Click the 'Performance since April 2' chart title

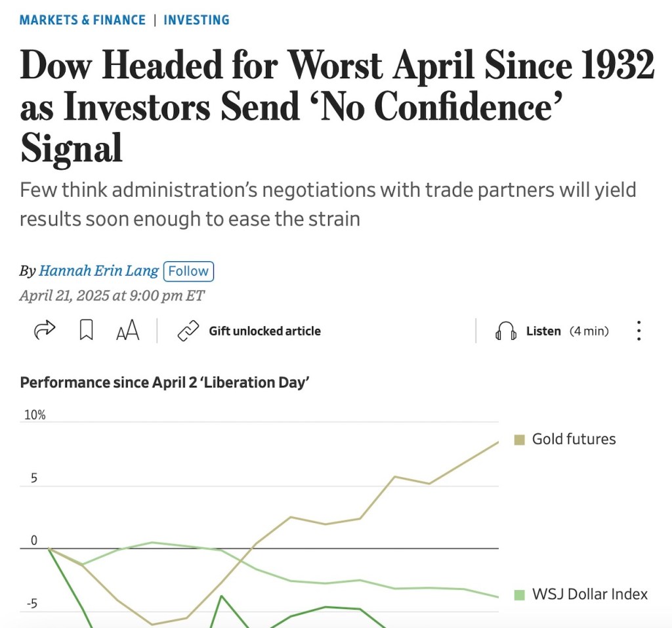pos(164,383)
